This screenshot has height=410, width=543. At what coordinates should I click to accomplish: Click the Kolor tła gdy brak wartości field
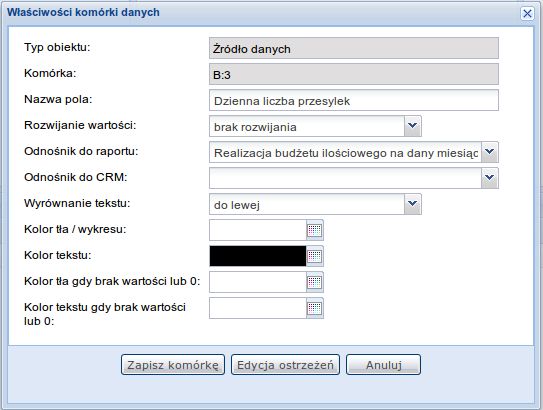coord(258,282)
